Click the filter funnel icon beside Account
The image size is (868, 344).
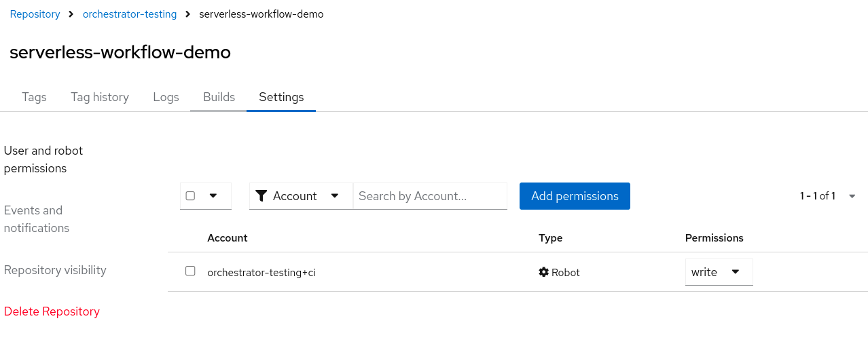click(261, 196)
